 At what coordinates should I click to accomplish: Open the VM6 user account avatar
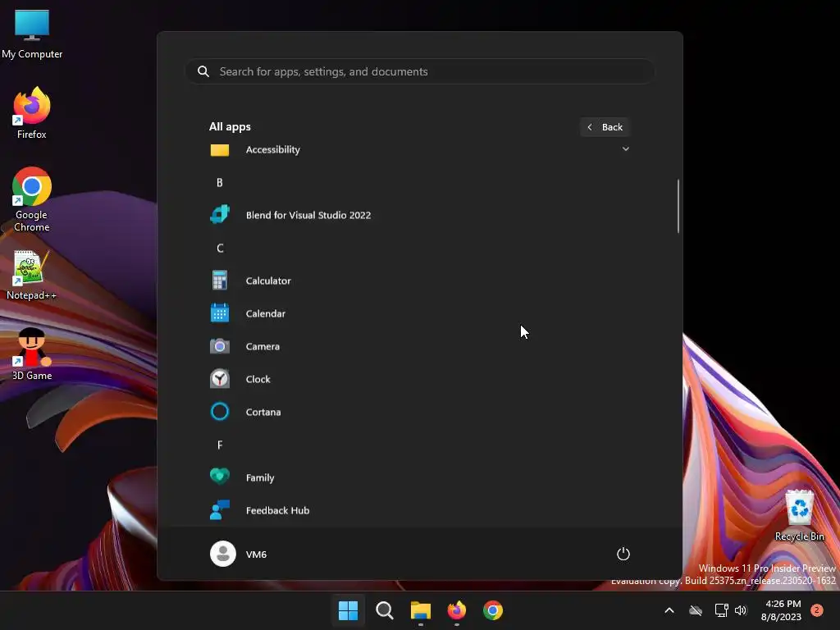pos(223,554)
